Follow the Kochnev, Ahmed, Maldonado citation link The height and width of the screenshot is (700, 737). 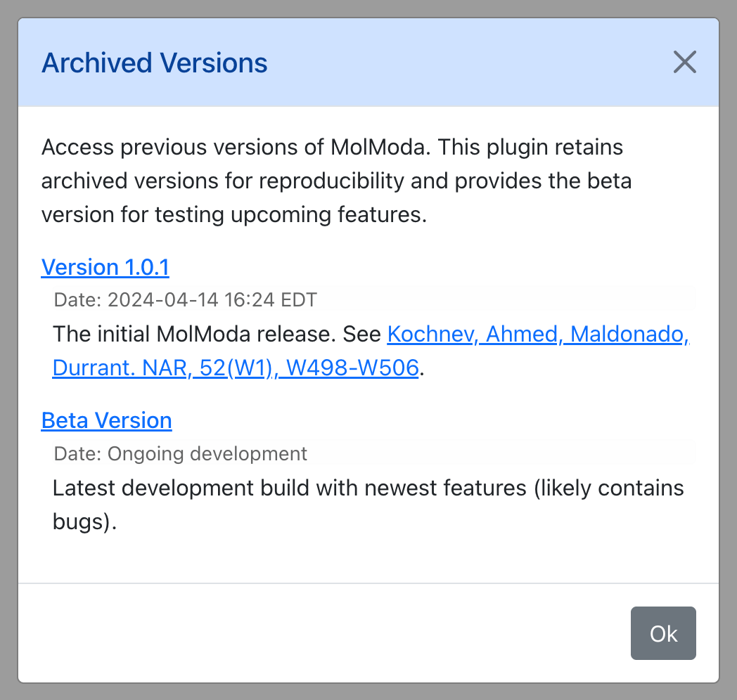click(538, 335)
